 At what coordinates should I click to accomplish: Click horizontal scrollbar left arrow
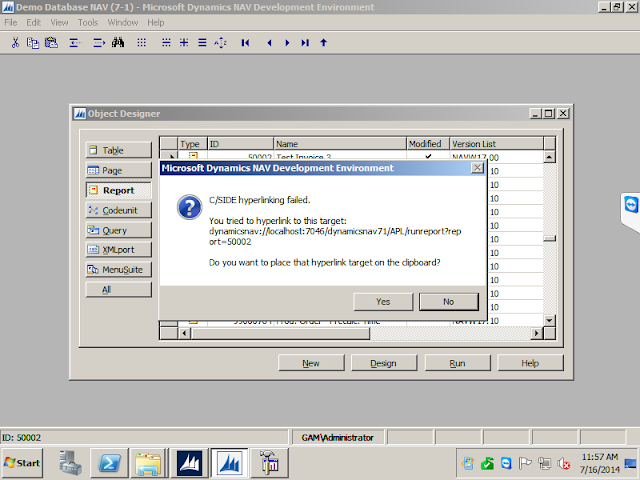184,333
